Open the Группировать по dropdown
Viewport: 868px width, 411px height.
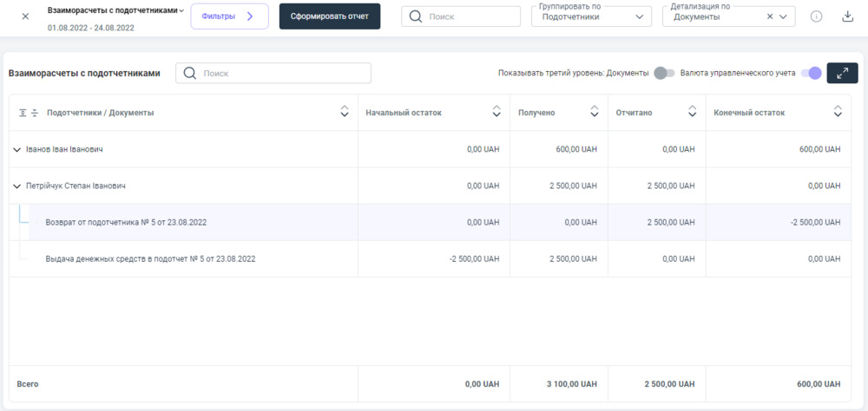[591, 16]
